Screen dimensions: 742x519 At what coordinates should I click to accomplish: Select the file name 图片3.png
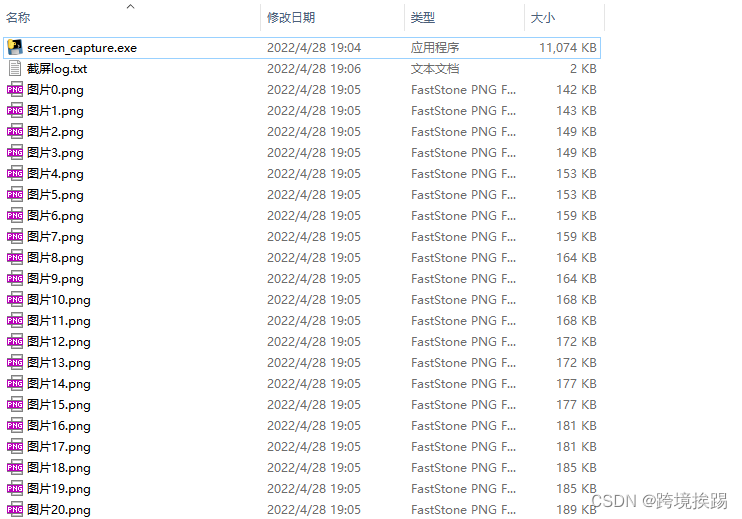coord(55,153)
